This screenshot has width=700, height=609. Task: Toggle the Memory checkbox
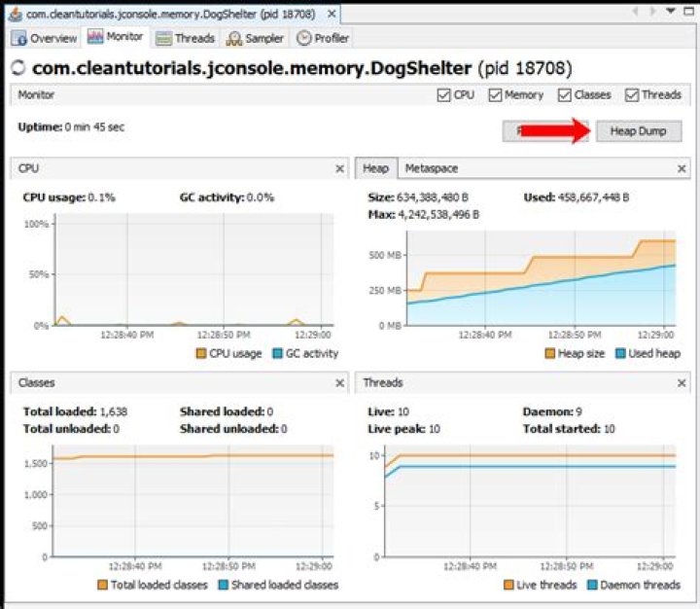pos(495,95)
